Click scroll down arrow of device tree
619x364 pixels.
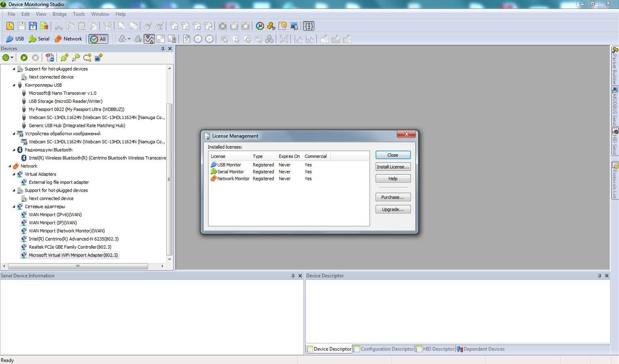170,259
